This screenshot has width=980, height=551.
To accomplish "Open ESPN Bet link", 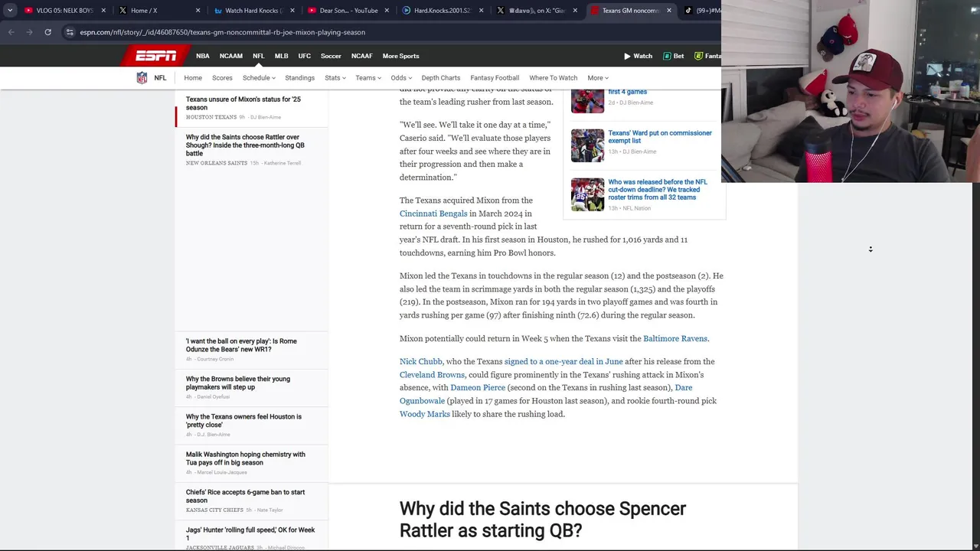I will click(673, 56).
